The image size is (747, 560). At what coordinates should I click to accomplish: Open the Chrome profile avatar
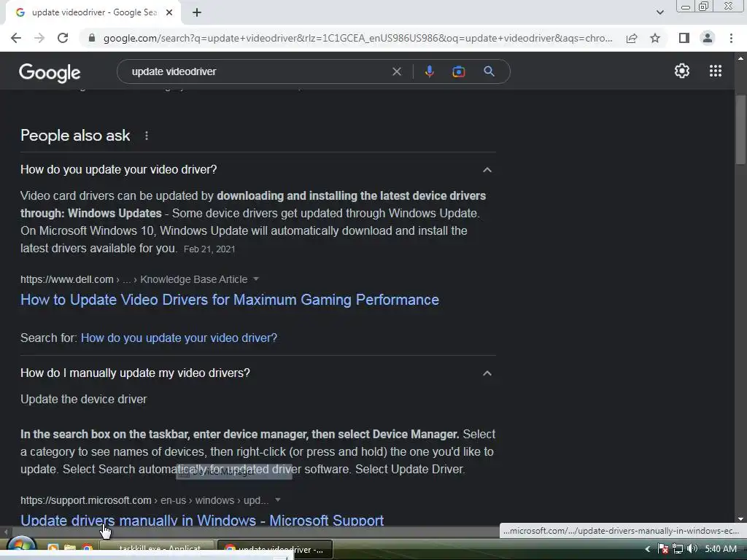(x=708, y=38)
